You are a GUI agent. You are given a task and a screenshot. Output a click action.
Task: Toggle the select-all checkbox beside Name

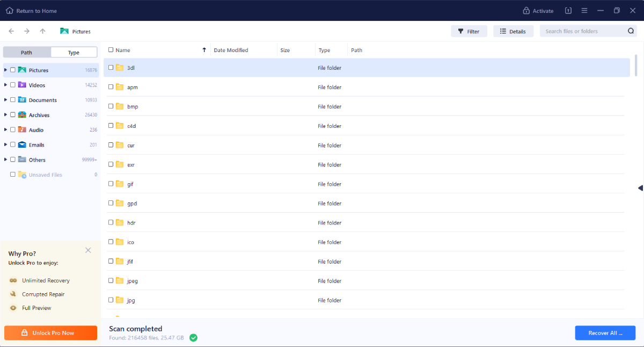click(x=111, y=50)
